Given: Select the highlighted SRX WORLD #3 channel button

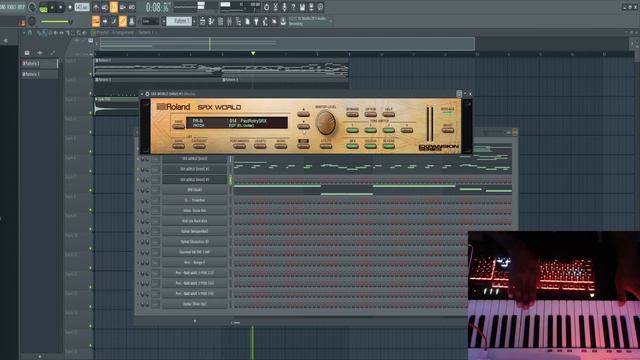Looking at the screenshot, I should (x=194, y=179).
